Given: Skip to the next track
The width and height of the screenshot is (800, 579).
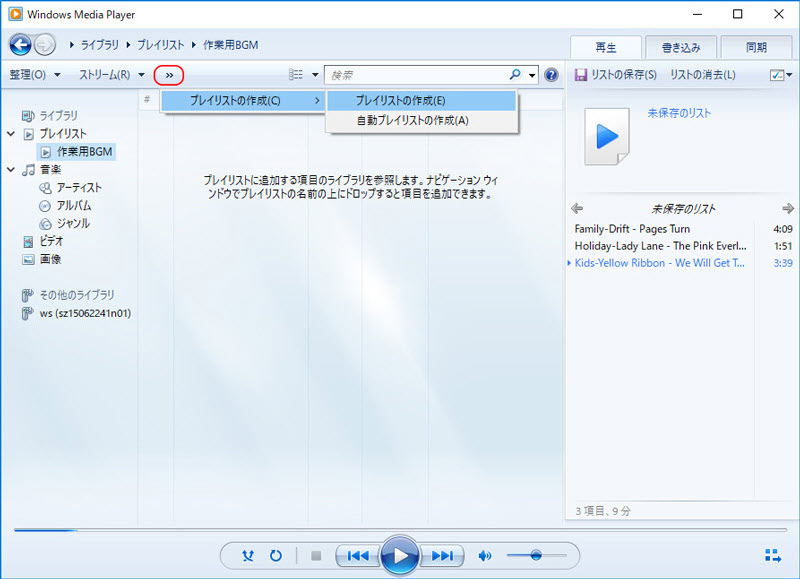Looking at the screenshot, I should (443, 556).
